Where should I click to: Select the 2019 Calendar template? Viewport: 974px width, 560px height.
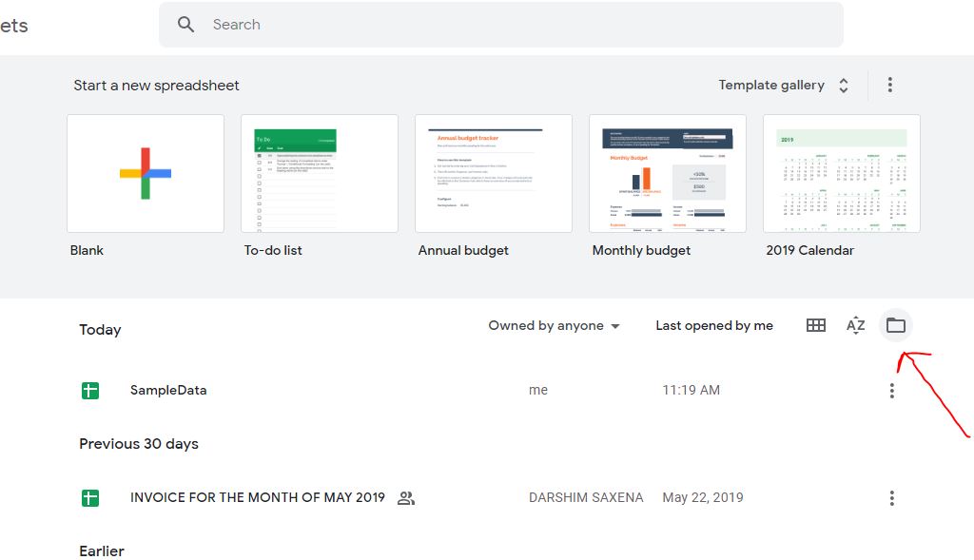click(841, 173)
